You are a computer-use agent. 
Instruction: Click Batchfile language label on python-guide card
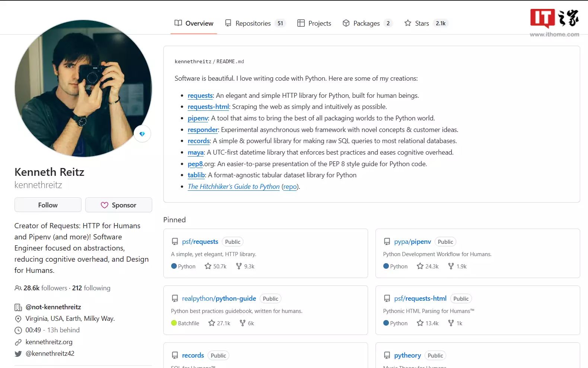point(185,323)
